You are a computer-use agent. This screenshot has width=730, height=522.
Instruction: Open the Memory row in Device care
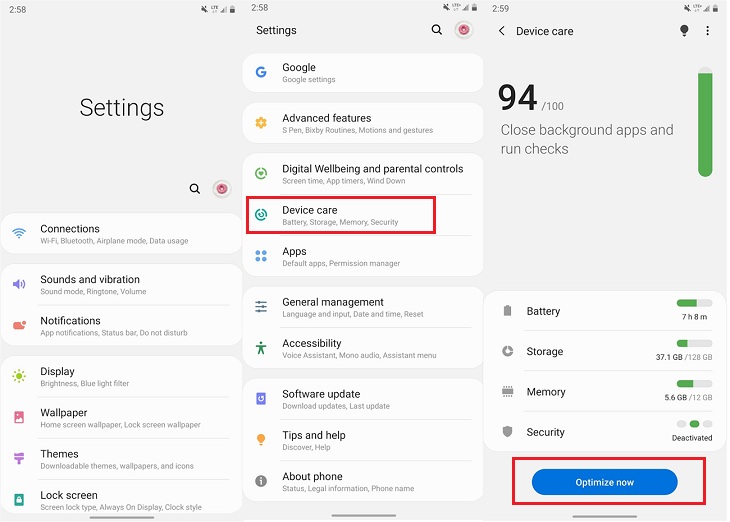605,392
